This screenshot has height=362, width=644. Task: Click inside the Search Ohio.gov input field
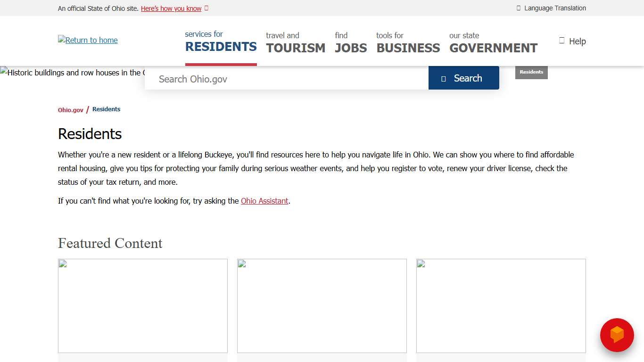coord(283,79)
